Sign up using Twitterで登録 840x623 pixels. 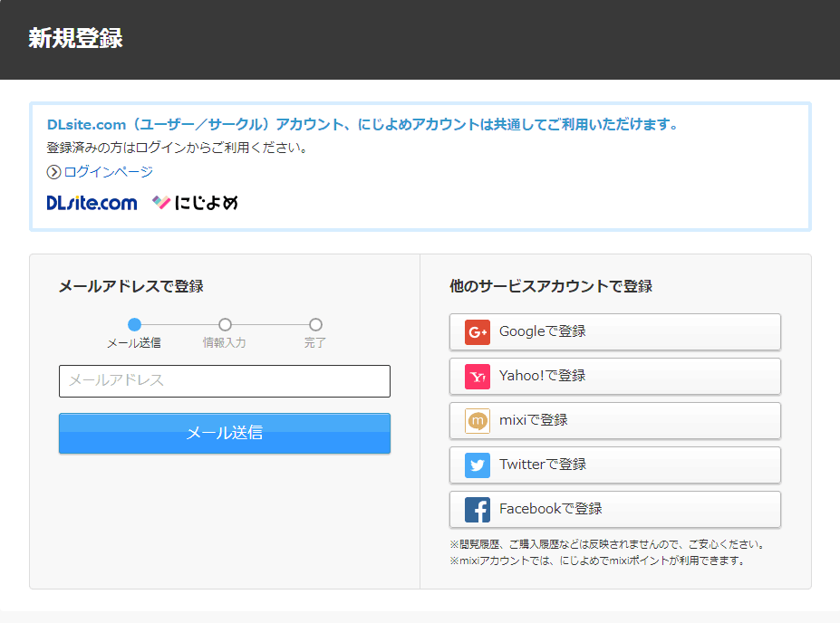coord(614,465)
